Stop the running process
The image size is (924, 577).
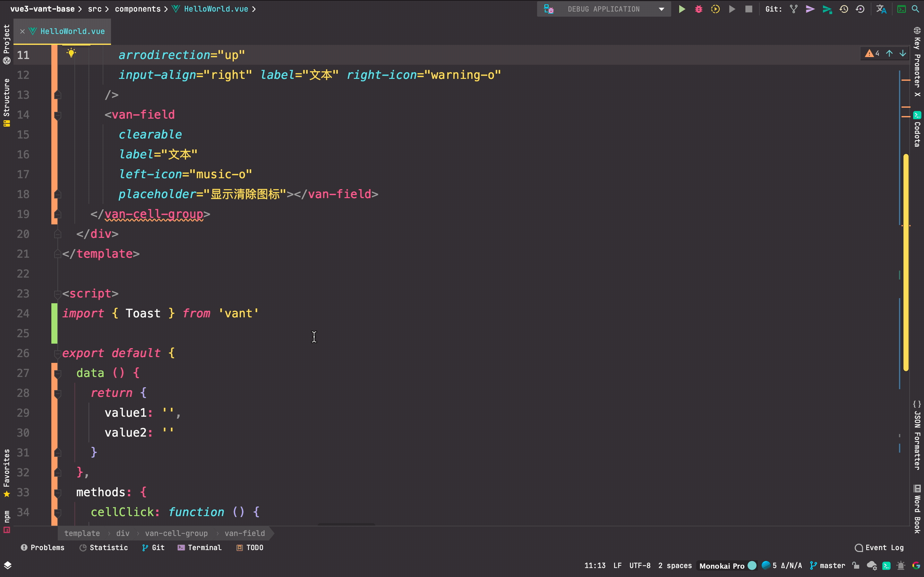pos(749,9)
